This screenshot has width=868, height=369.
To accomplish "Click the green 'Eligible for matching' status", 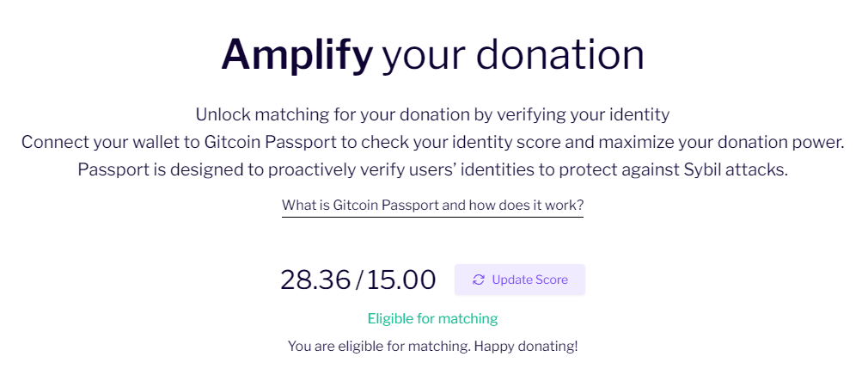I will point(433,318).
